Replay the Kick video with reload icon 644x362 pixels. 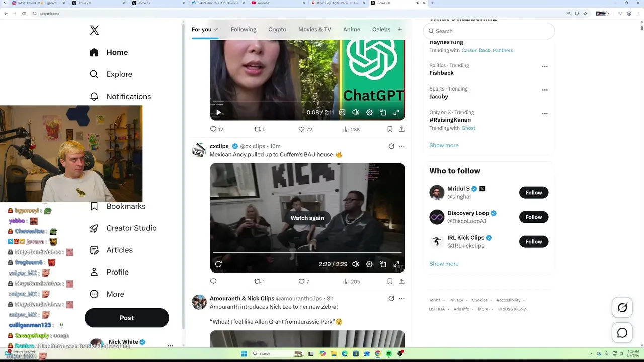218,264
